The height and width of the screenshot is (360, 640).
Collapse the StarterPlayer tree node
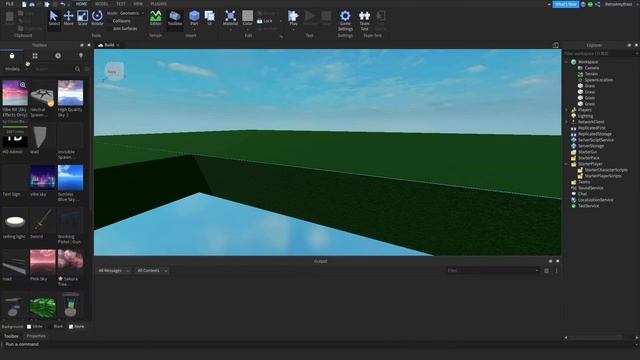567,164
